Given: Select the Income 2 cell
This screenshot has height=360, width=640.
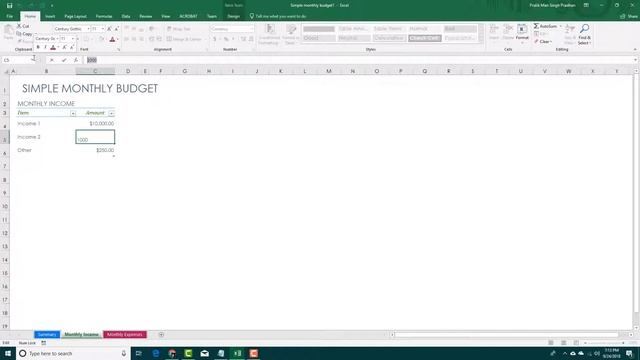Looking at the screenshot, I should 46,137.
